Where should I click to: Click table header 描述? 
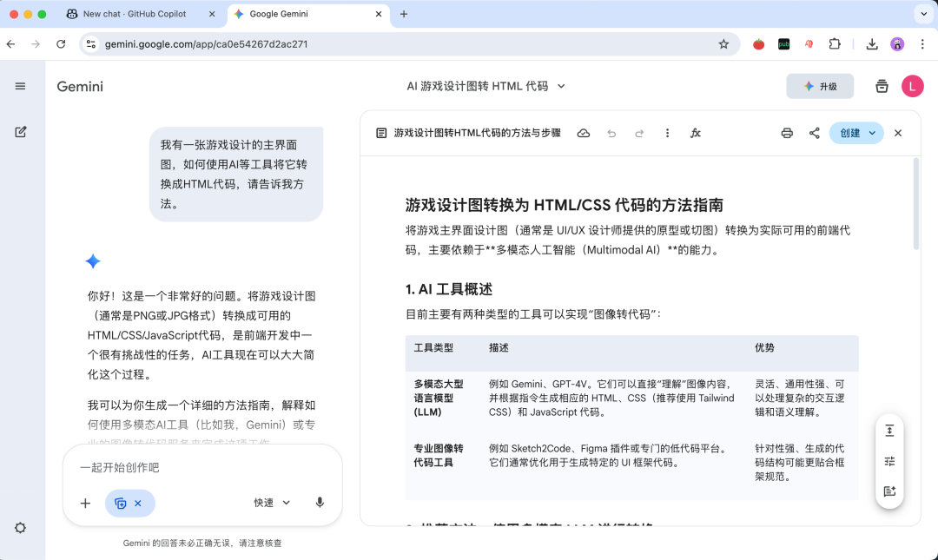tap(499, 347)
